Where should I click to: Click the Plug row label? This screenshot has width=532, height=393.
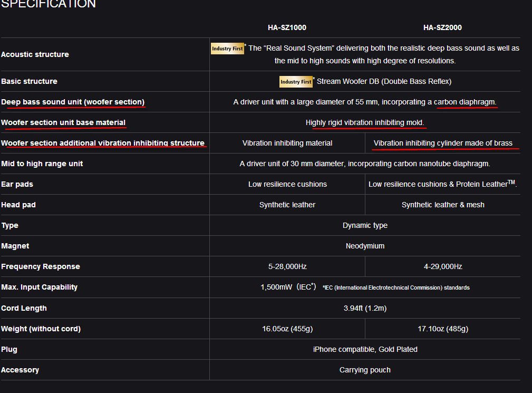pyautogui.click(x=9, y=349)
